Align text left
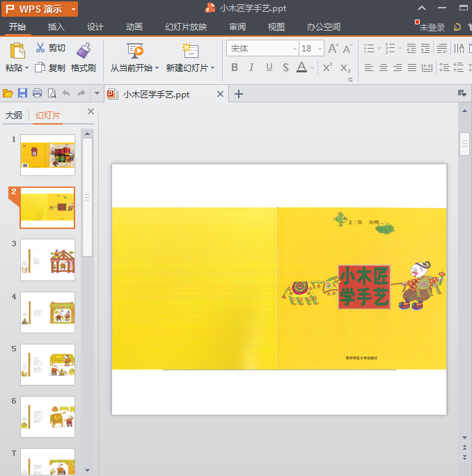This screenshot has width=472, height=476. pyautogui.click(x=369, y=68)
